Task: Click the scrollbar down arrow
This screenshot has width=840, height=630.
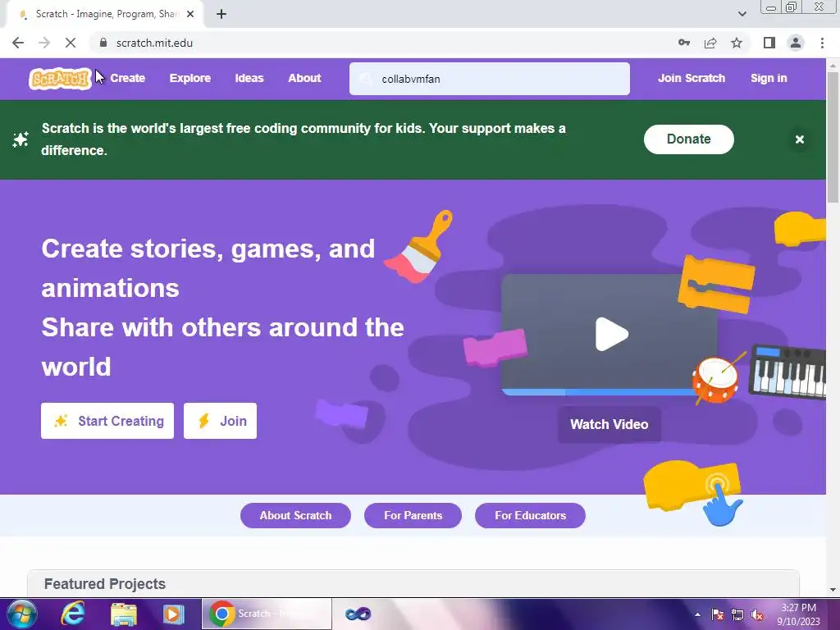Action: point(833,590)
